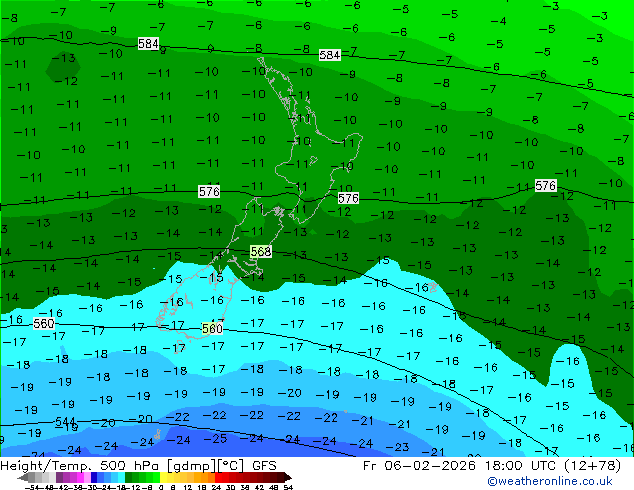Pick the yellow swatch above legend value 0

(x=163, y=477)
